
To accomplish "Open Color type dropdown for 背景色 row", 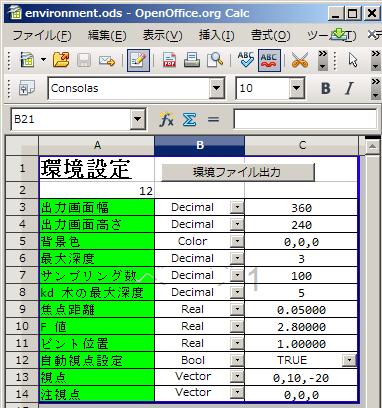I will [237, 241].
